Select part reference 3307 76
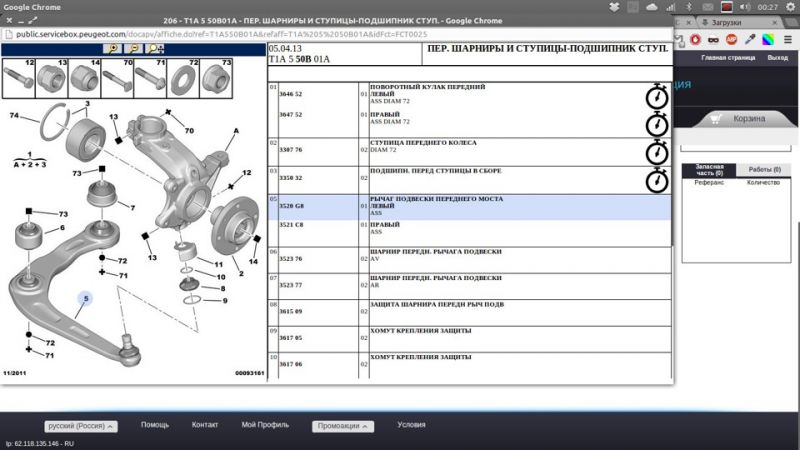The width and height of the screenshot is (800, 450). [x=290, y=150]
